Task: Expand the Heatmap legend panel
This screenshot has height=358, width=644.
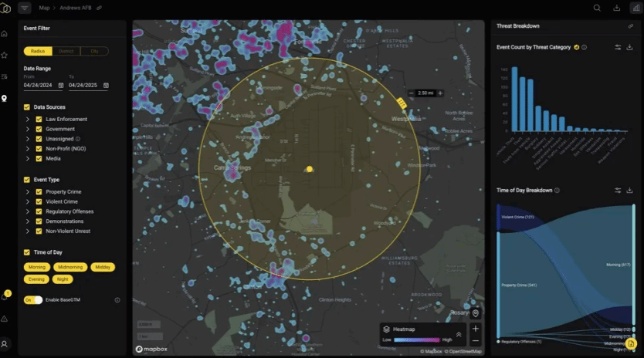Action: (x=458, y=334)
